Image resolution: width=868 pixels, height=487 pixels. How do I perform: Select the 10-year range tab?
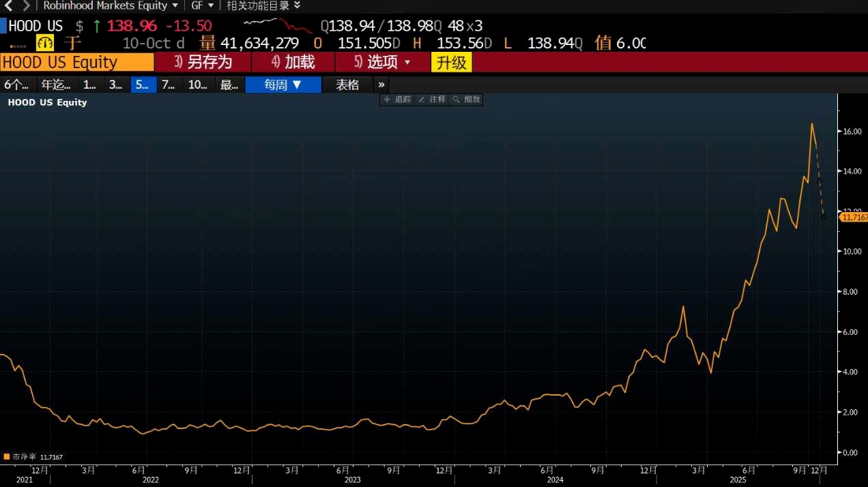198,85
